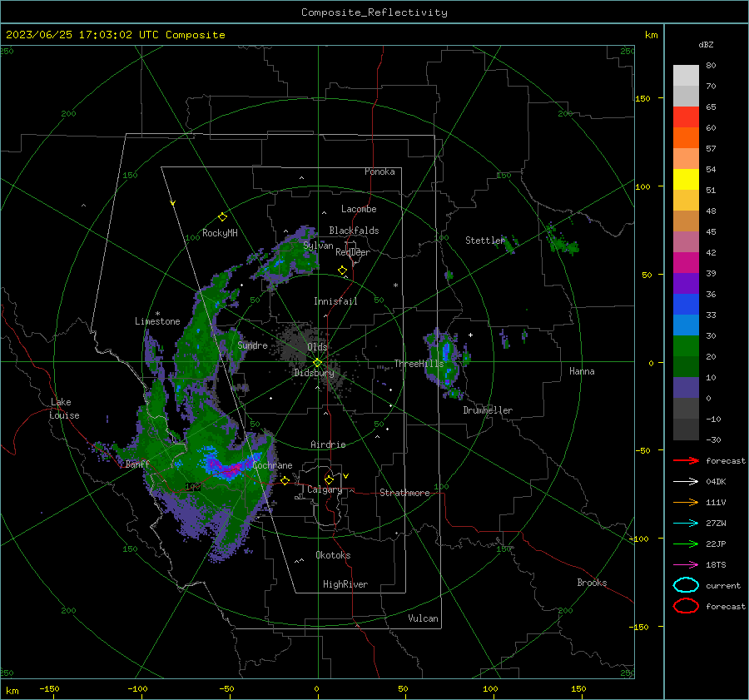The width and height of the screenshot is (749, 700).
Task: Click the light gray 70-80 dBZ swatch
Action: (x=686, y=75)
